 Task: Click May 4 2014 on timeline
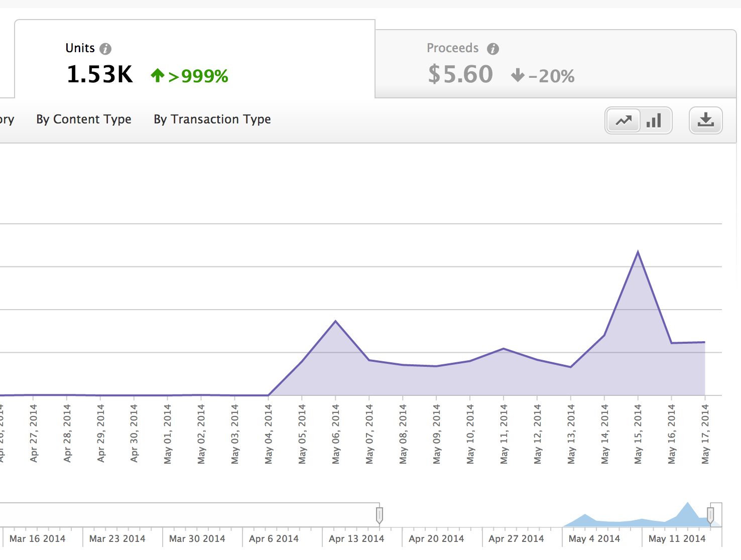click(594, 538)
